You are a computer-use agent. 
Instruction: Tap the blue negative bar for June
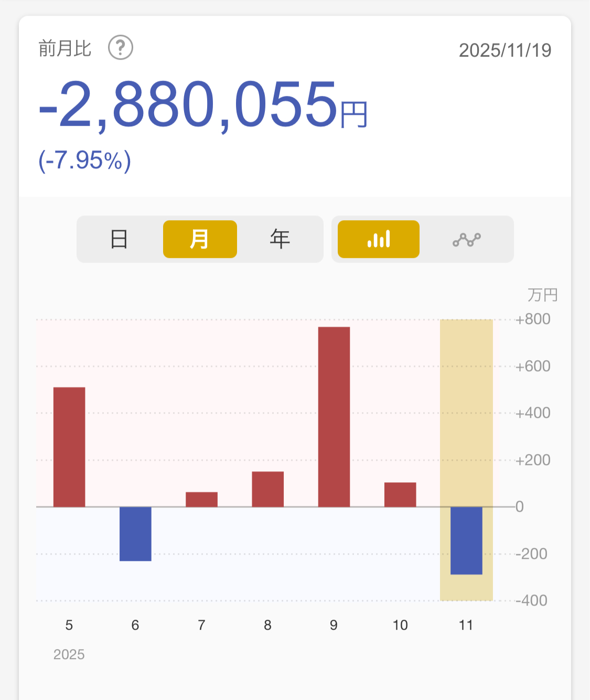coord(135,533)
